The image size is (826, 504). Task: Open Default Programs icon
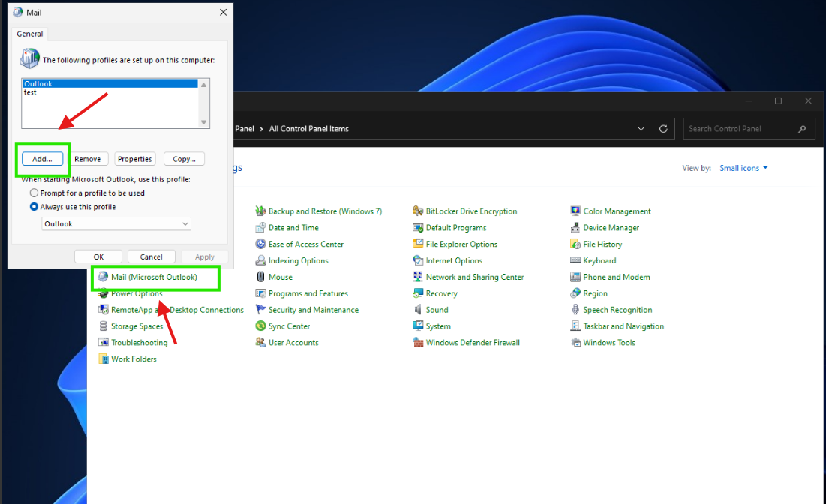418,227
